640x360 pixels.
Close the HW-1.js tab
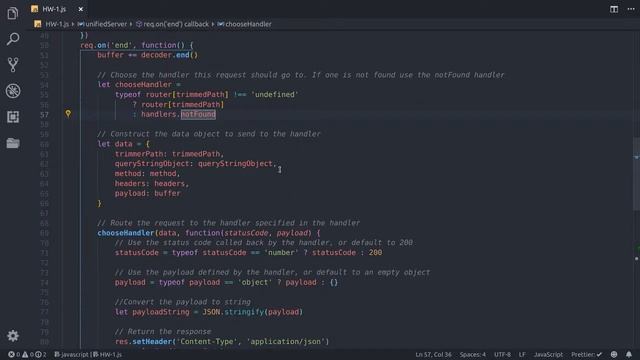80,9
